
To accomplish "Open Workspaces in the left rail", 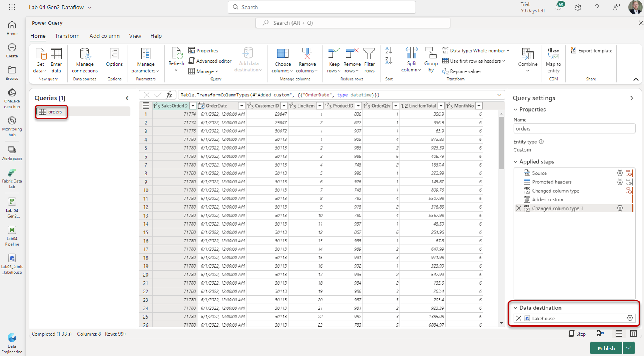I will pyautogui.click(x=12, y=153).
